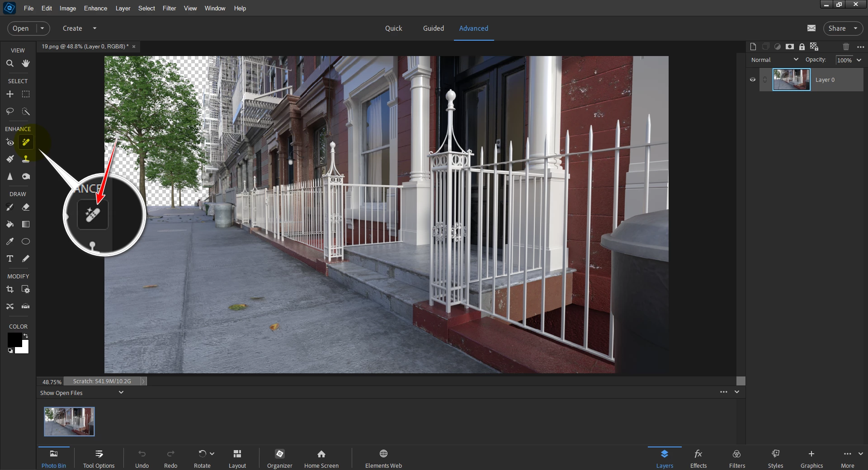Click the Tool Options button
Image resolution: width=868 pixels, height=470 pixels.
[x=99, y=459]
